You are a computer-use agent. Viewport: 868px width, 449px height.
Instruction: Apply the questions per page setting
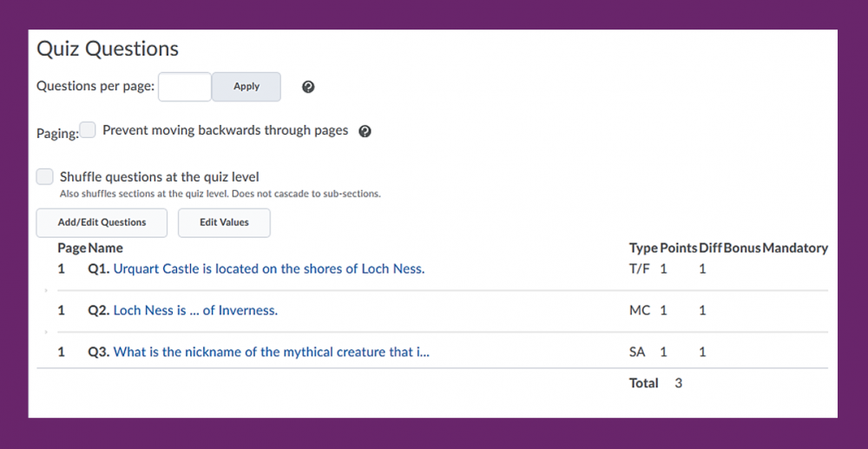point(247,87)
